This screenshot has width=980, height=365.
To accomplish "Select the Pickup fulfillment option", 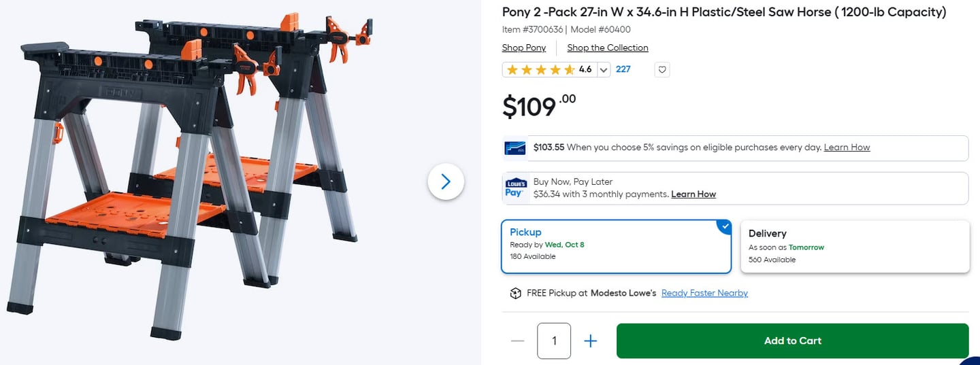I will click(x=616, y=245).
